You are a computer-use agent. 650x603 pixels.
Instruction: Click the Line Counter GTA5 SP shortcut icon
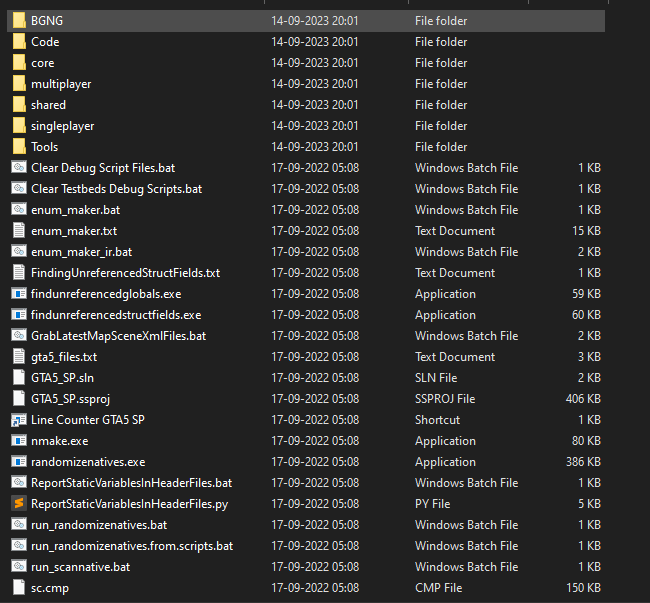click(19, 420)
